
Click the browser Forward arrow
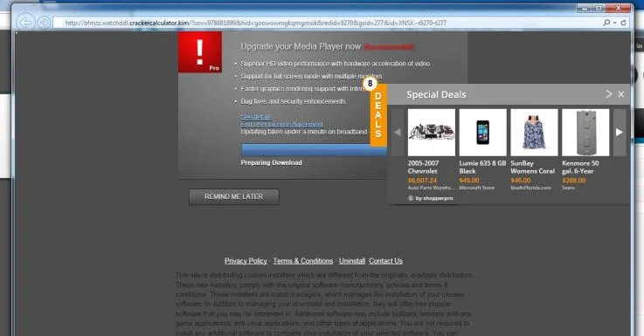[x=44, y=22]
